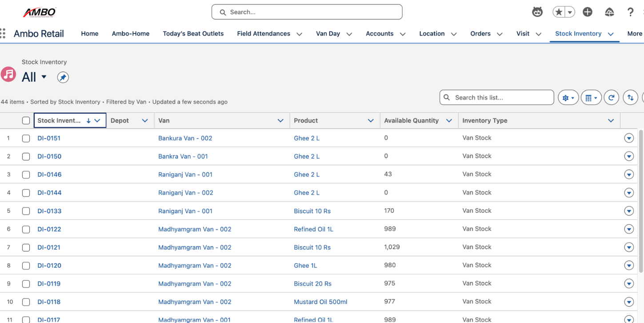The height and width of the screenshot is (323, 644).
Task: Expand the Accounts nav chevron
Action: pyautogui.click(x=403, y=34)
